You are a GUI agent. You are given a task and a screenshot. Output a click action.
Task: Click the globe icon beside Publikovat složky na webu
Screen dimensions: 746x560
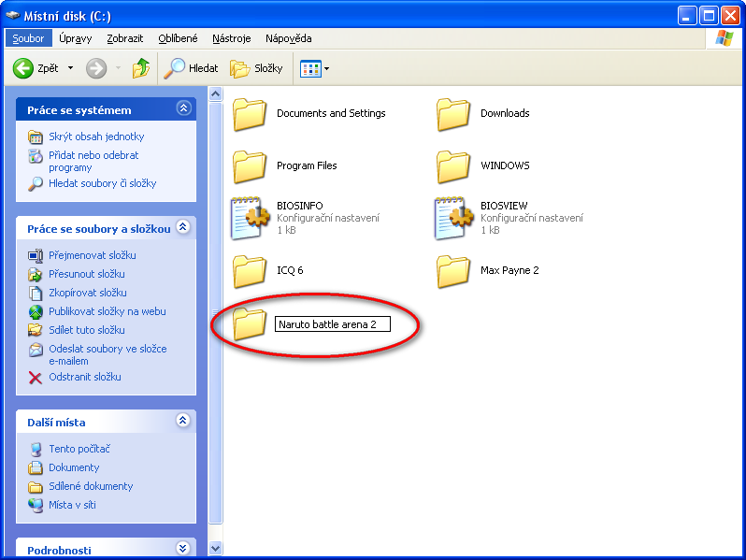click(36, 312)
